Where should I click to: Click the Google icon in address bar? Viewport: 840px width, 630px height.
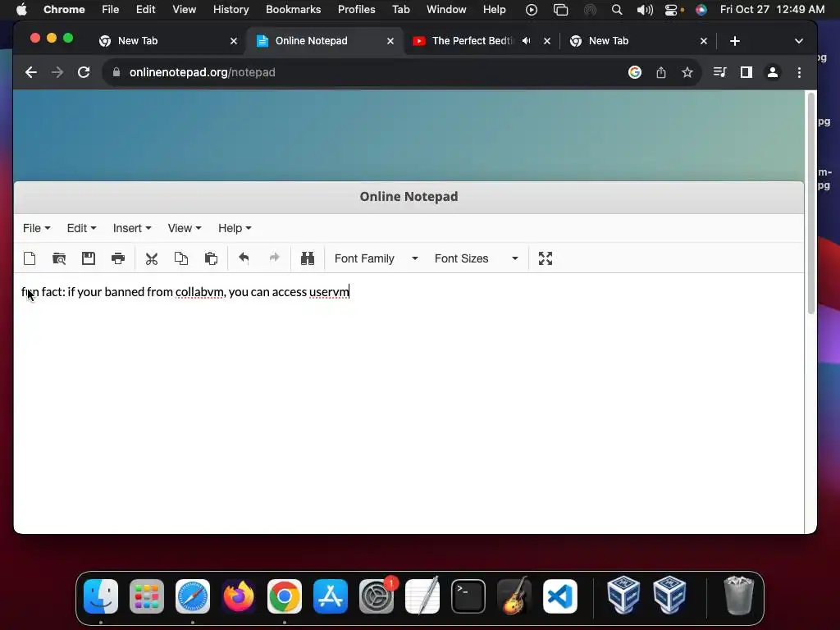point(635,72)
